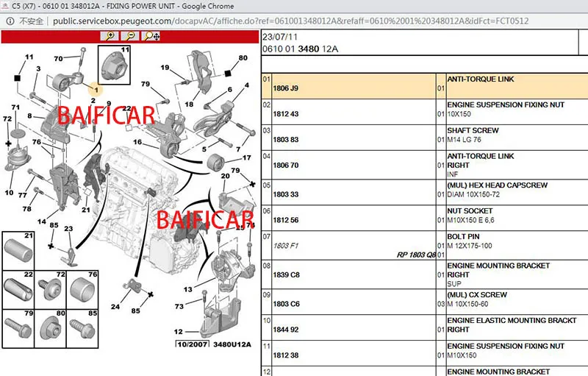The image size is (588, 376).
Task: Click the zoom-and-pan magnifier icon
Action: [151, 36]
